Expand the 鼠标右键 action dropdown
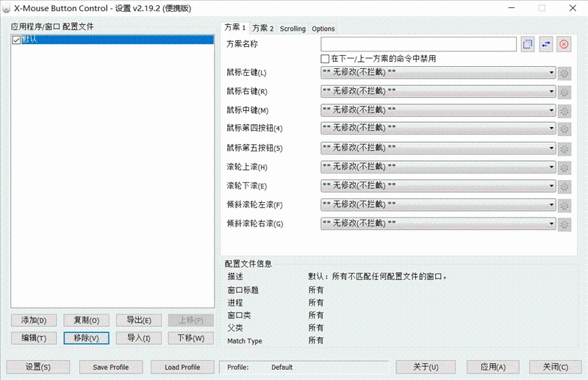The height and width of the screenshot is (380, 588). (438, 91)
